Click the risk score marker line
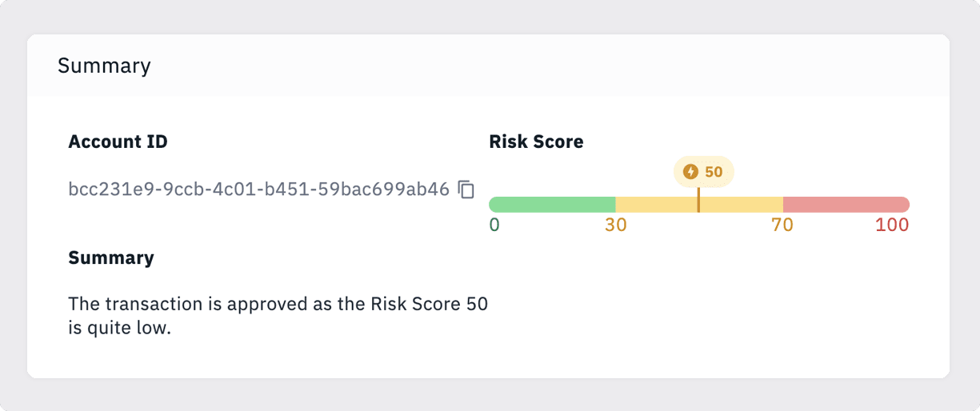 click(698, 200)
